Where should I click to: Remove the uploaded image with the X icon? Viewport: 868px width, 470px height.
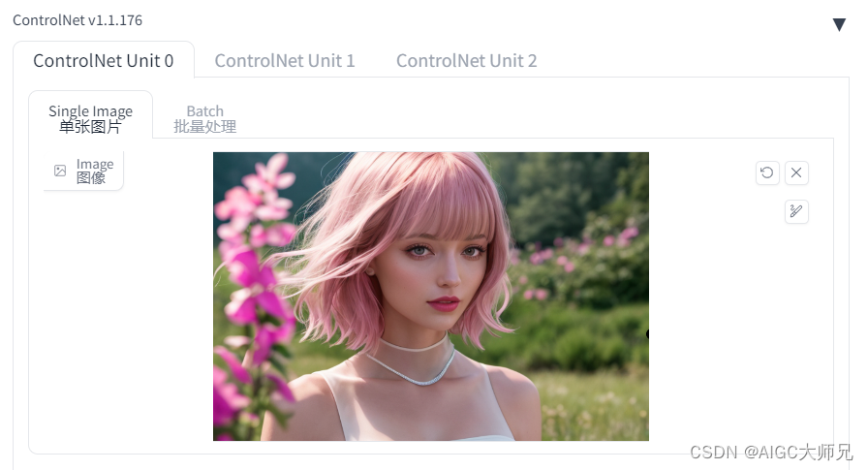tap(796, 172)
